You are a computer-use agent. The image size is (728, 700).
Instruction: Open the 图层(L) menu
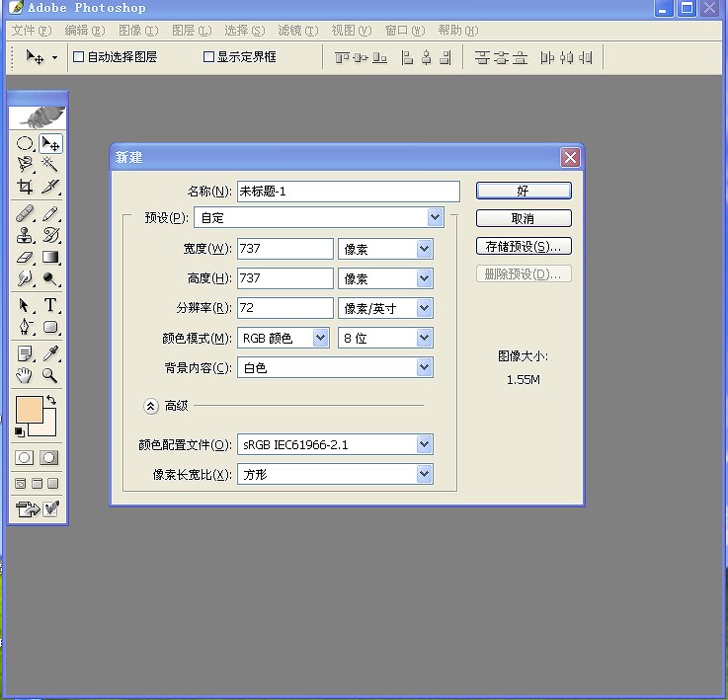click(192, 31)
